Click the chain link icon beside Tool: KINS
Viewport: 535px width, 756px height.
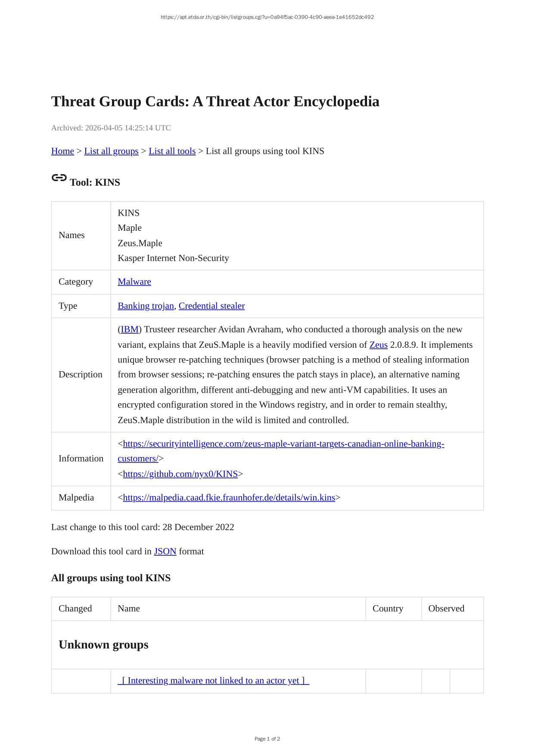(x=59, y=178)
